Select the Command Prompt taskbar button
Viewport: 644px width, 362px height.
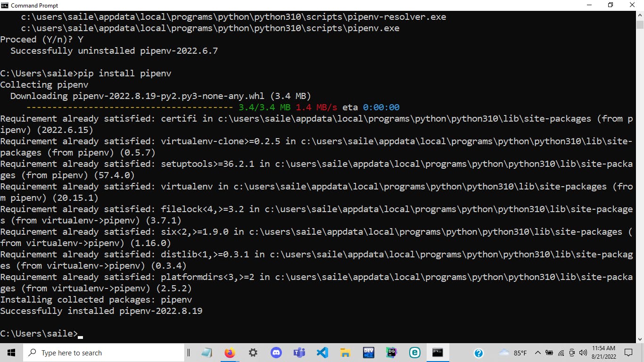(438, 353)
